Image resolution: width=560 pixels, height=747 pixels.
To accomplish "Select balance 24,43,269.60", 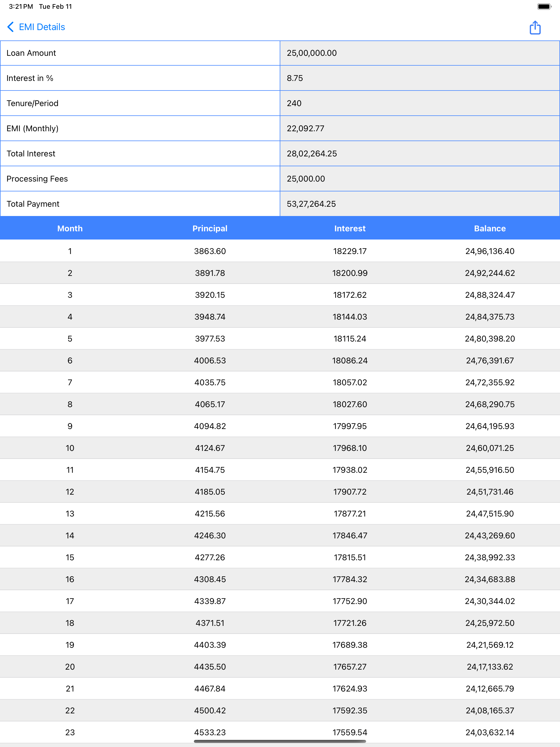I will [490, 535].
